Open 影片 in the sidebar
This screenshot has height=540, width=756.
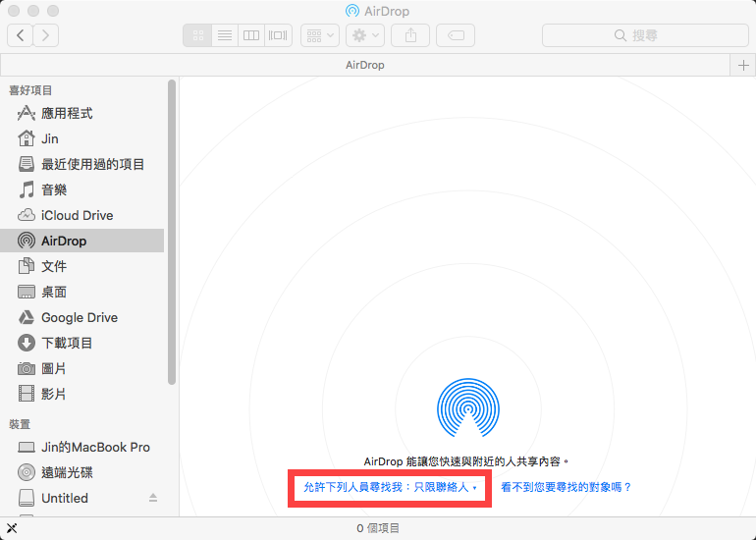pyautogui.click(x=81, y=394)
